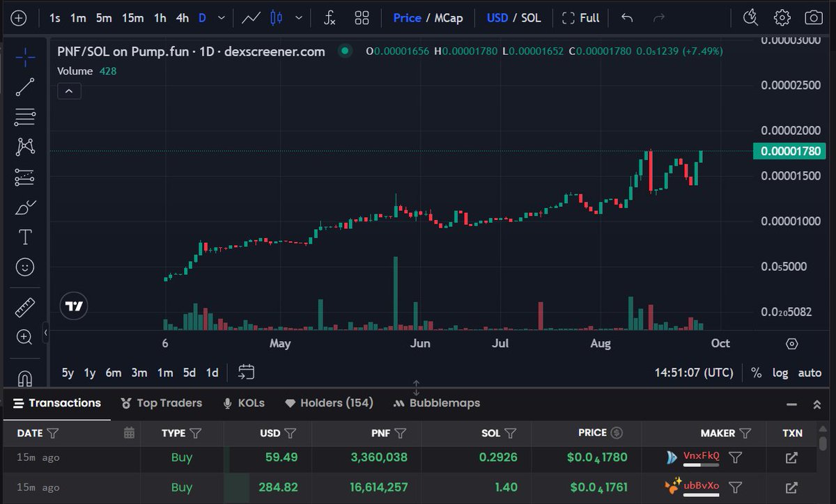Set chart range to 5y
Screen dimensions: 836x504
[x=68, y=372]
